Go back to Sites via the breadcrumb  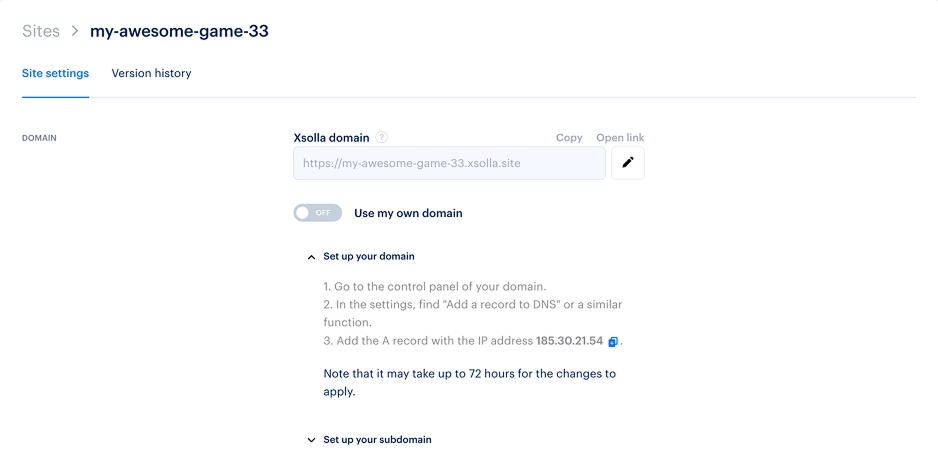point(41,31)
